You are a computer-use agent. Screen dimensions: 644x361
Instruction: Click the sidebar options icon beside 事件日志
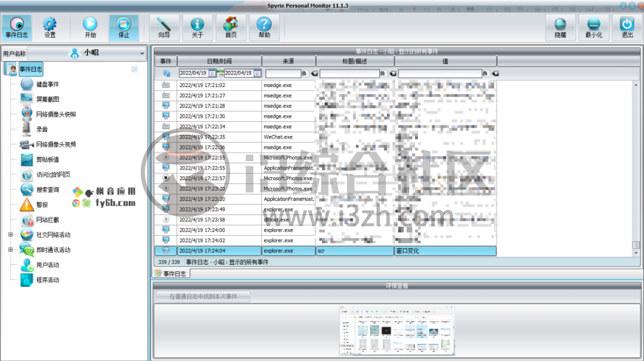[x=134, y=69]
